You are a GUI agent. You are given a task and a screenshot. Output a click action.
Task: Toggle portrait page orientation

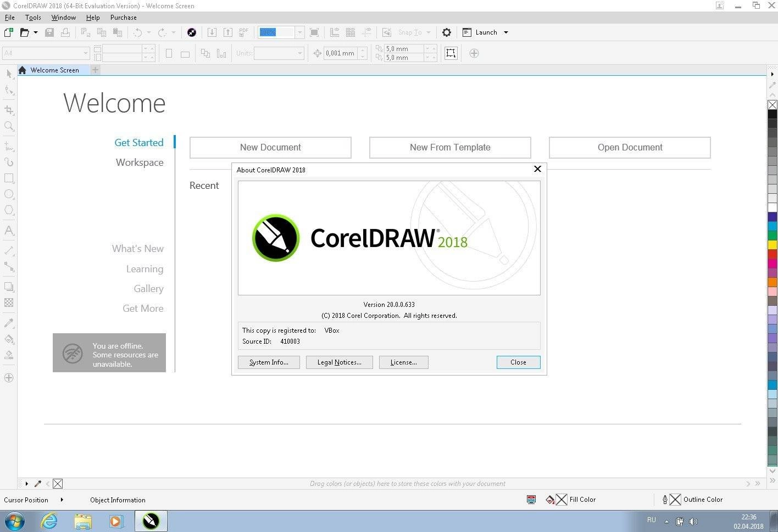tap(169, 53)
